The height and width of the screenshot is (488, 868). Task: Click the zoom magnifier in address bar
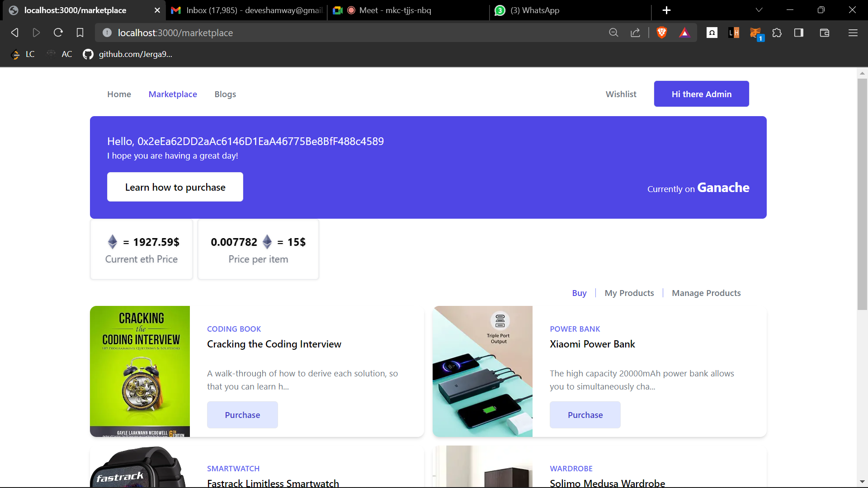[613, 33]
